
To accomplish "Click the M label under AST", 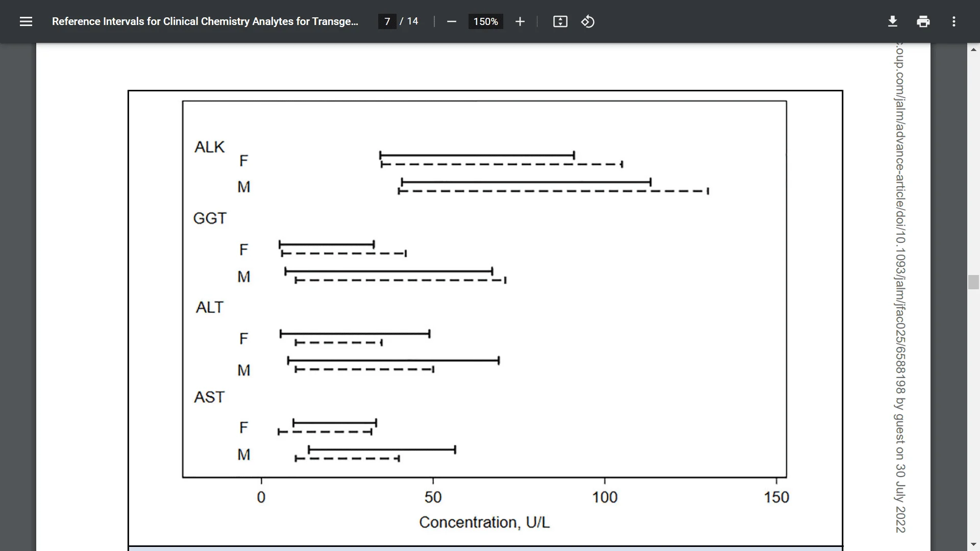I will tap(243, 455).
